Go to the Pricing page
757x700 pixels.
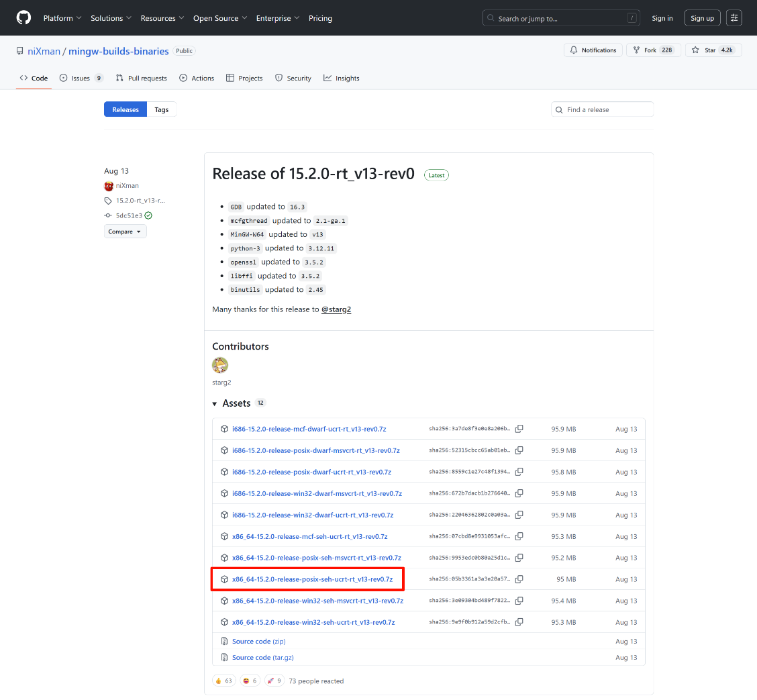(321, 18)
